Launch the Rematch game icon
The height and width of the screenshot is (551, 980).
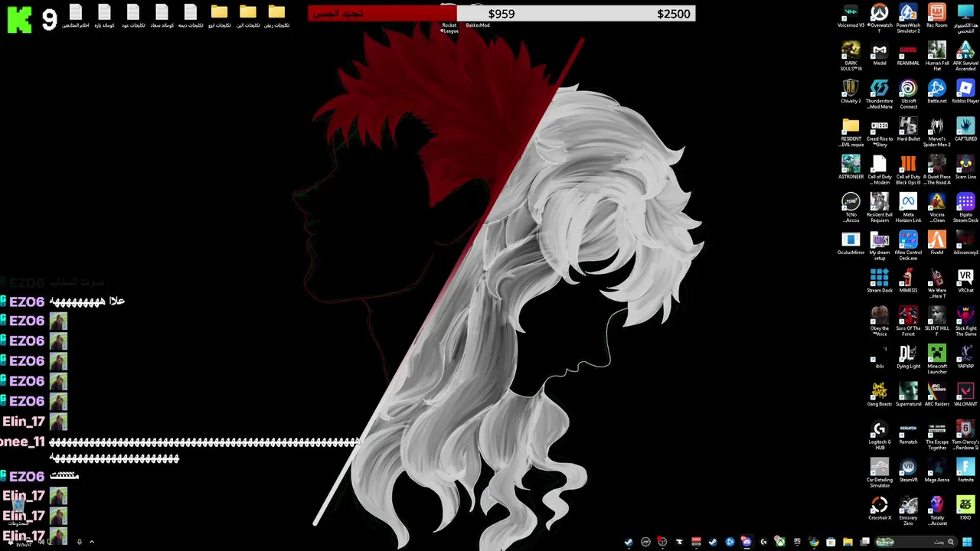coord(908,433)
